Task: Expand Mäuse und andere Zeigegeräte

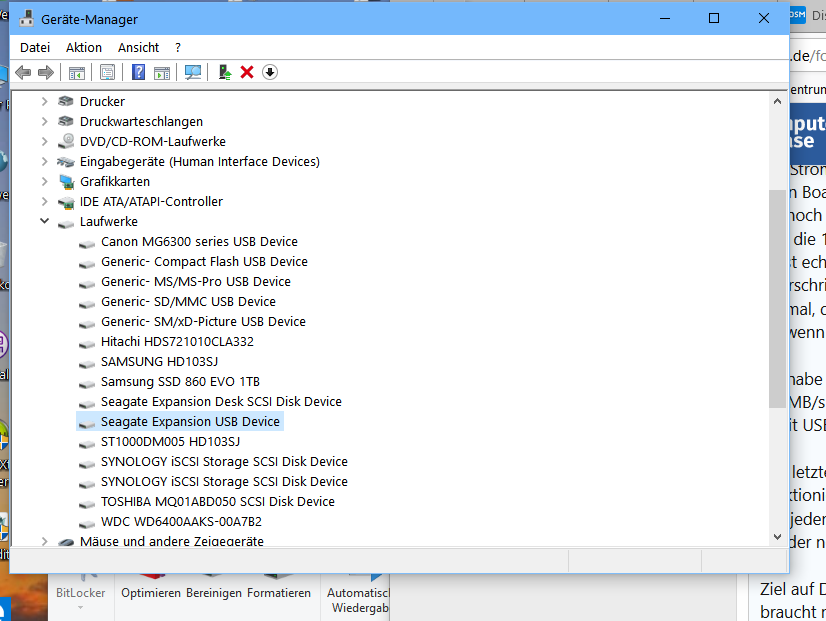Action: tap(45, 541)
